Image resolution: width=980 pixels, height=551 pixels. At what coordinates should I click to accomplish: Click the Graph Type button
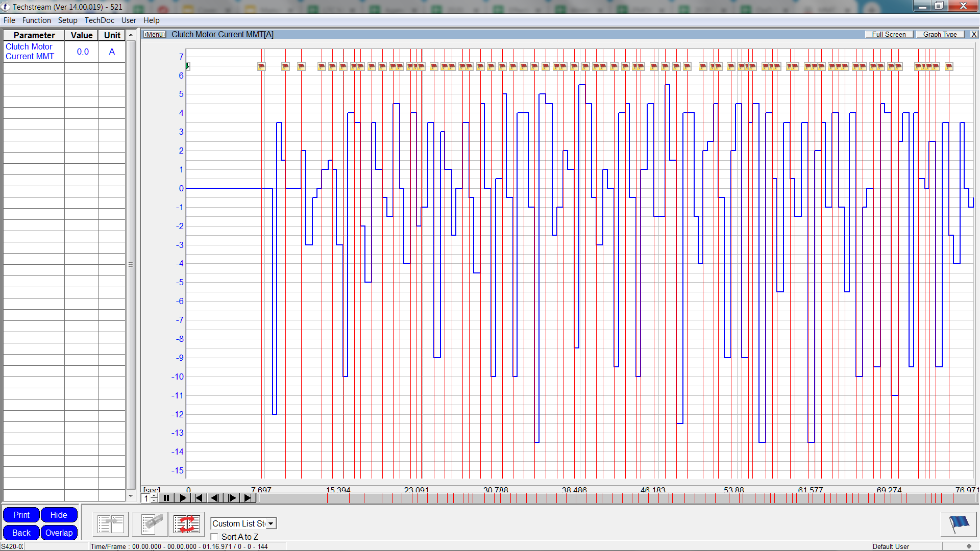click(939, 34)
